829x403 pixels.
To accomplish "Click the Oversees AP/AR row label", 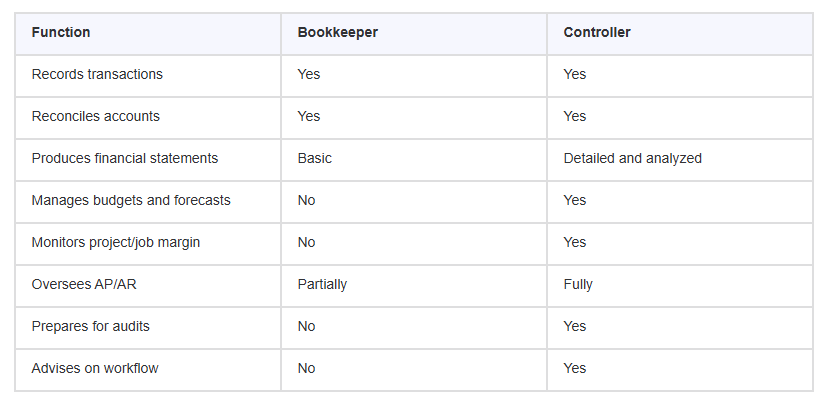I will tap(84, 285).
